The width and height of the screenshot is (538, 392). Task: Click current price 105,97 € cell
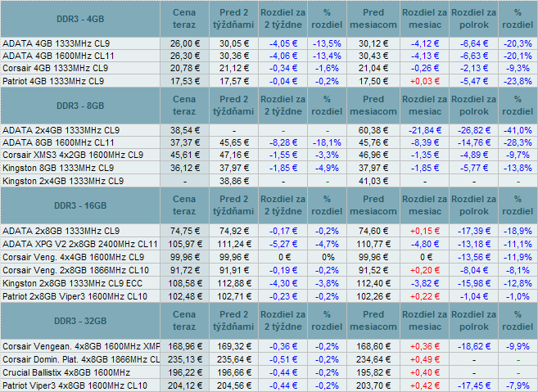coord(184,244)
